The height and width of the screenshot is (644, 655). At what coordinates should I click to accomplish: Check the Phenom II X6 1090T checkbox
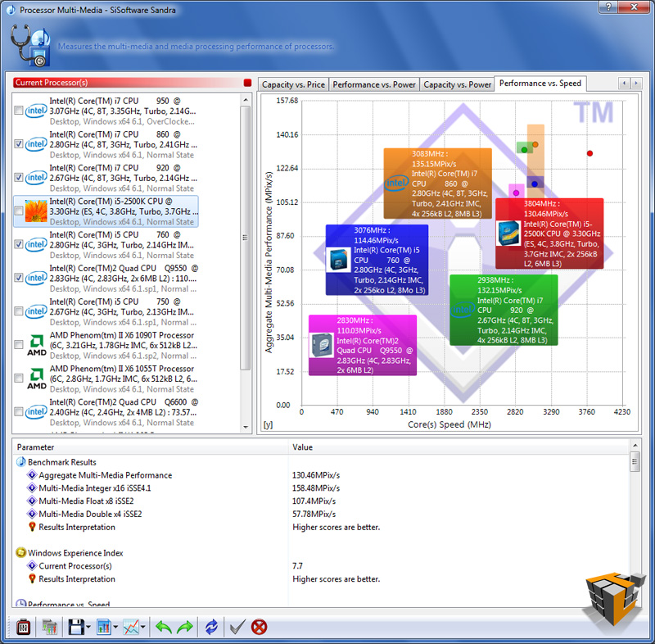(x=18, y=344)
